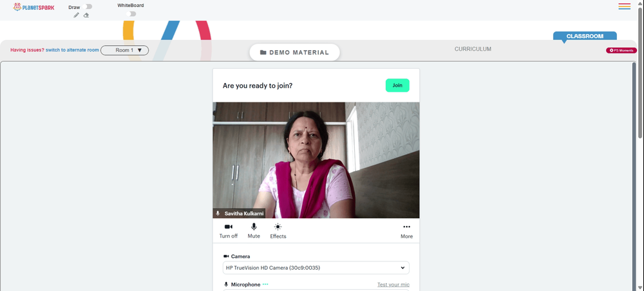Select the eraser tool
This screenshot has width=644, height=291.
(x=86, y=15)
